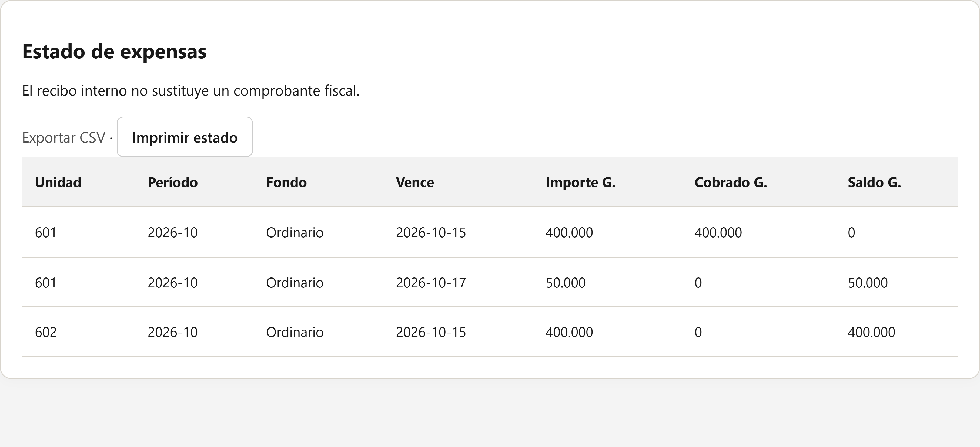Click the 0 saldo in first row
Viewport: 980px width, 447px height.
click(x=851, y=232)
